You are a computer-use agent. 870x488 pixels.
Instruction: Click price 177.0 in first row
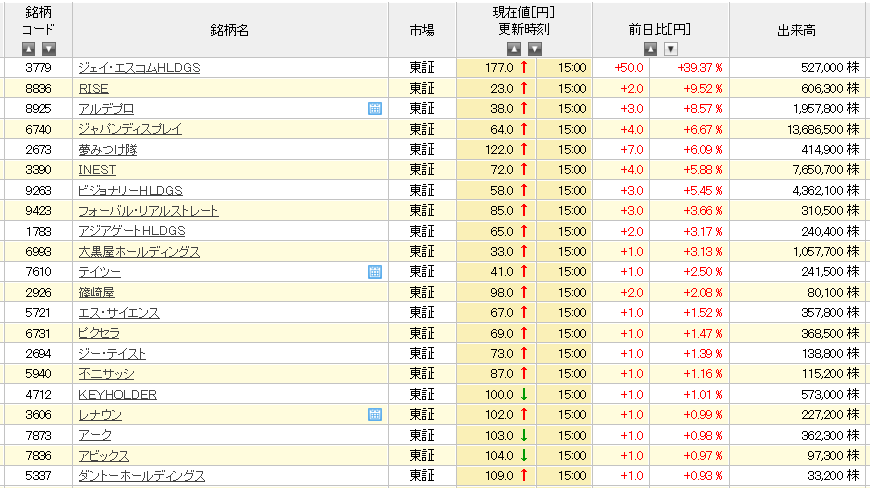pyautogui.click(x=499, y=68)
